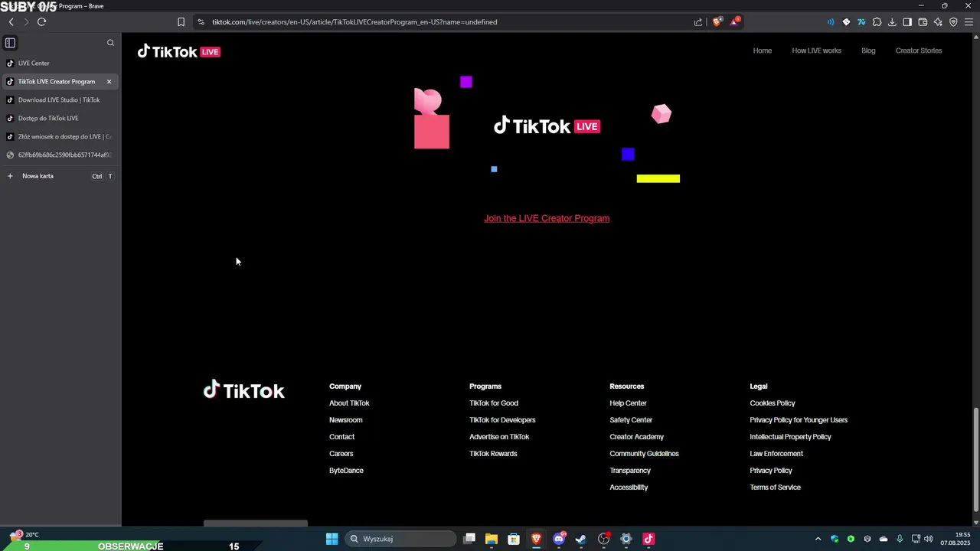Click the blue sound-wave extension icon

click(831, 22)
